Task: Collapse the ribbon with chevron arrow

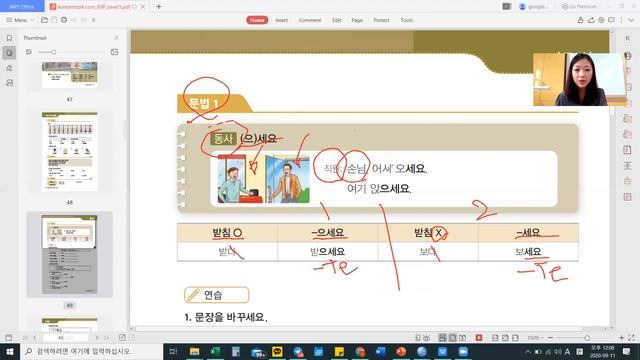Action: point(631,20)
